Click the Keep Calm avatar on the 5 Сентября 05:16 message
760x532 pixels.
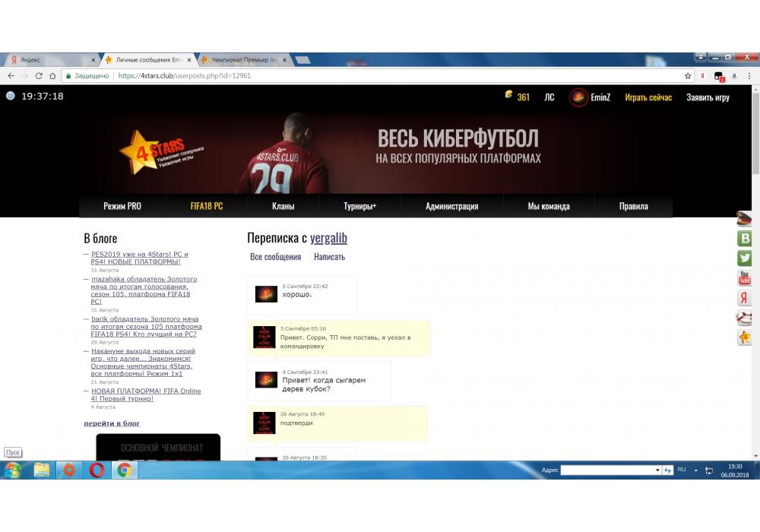[264, 337]
